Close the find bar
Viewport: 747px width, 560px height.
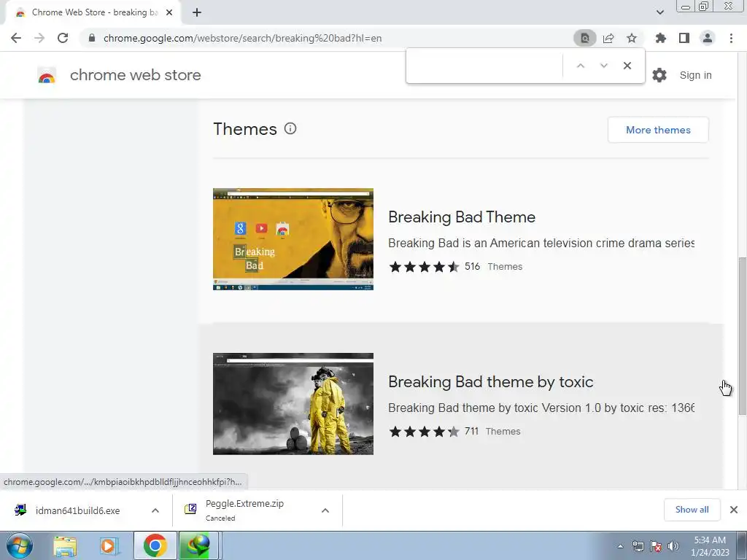pyautogui.click(x=627, y=66)
